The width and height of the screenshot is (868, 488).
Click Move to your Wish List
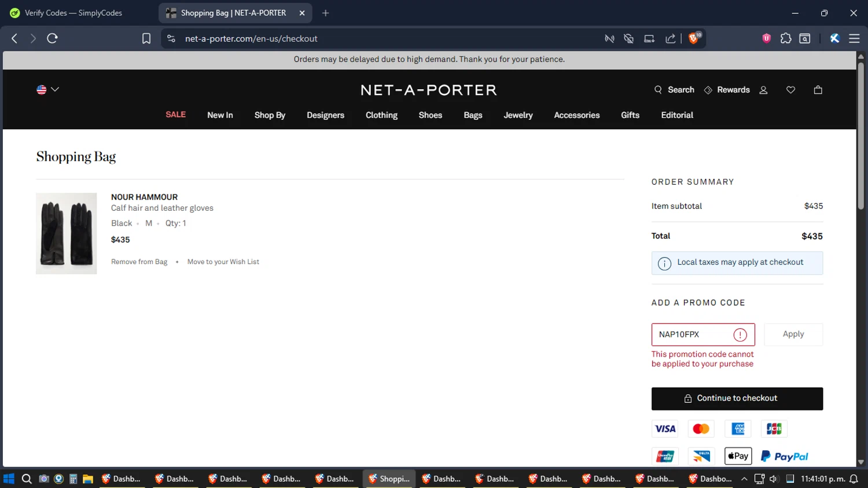click(x=223, y=262)
